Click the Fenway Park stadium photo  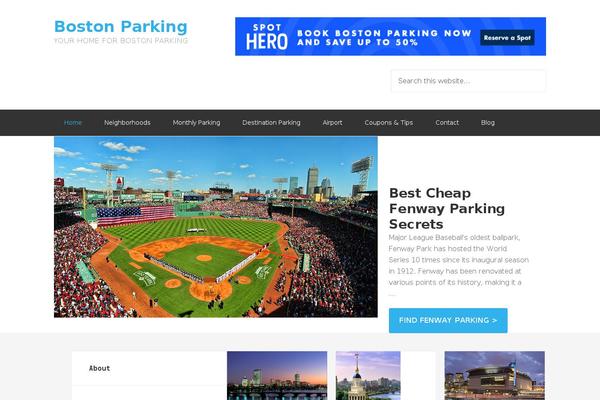coord(216,227)
